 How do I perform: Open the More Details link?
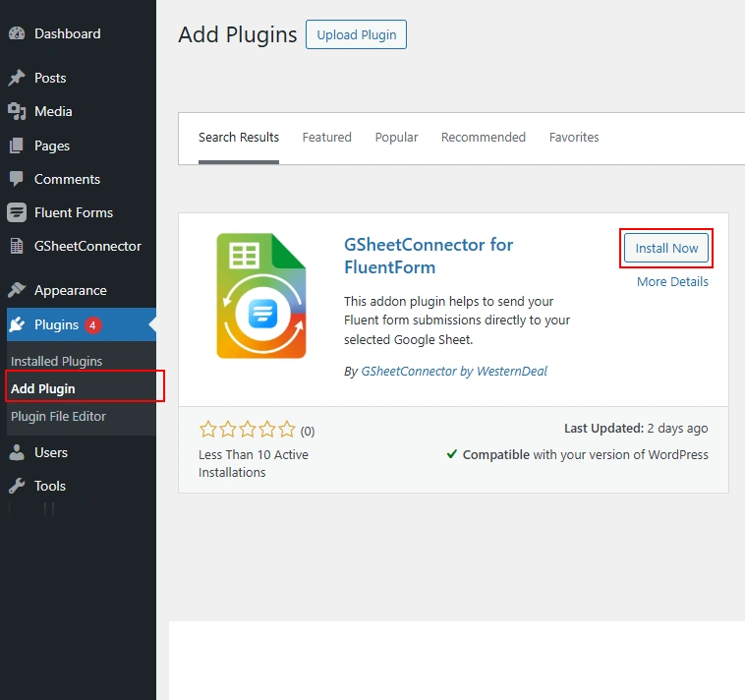pos(672,281)
